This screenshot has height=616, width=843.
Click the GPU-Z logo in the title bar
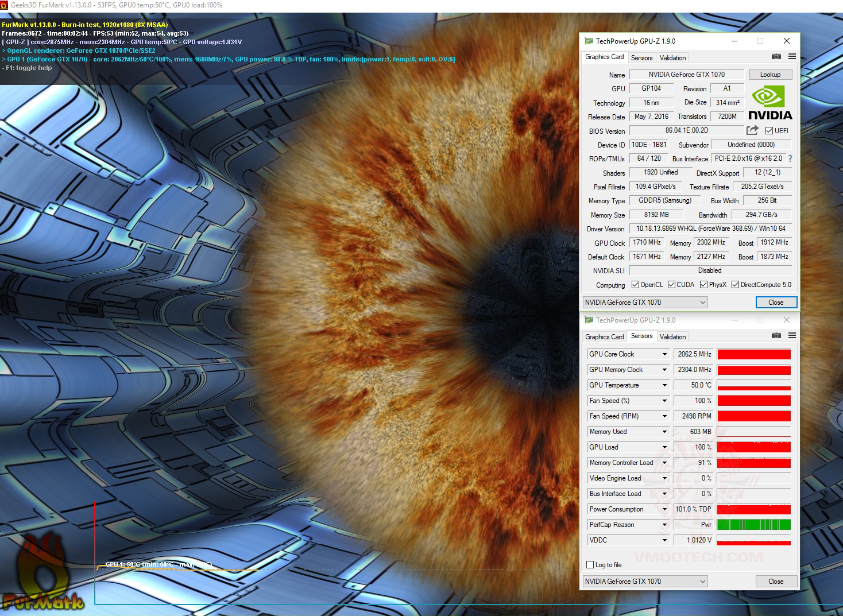click(x=589, y=41)
